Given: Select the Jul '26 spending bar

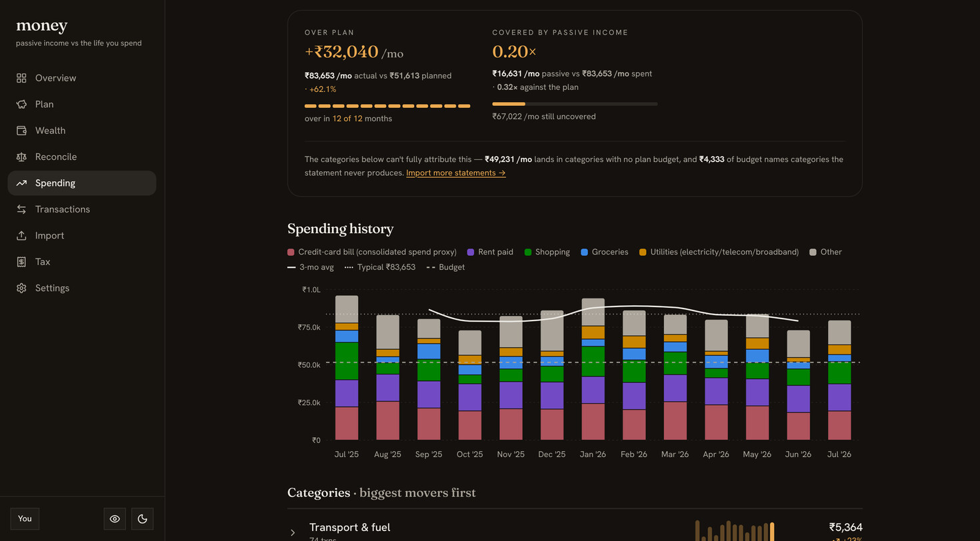Looking at the screenshot, I should [x=839, y=380].
